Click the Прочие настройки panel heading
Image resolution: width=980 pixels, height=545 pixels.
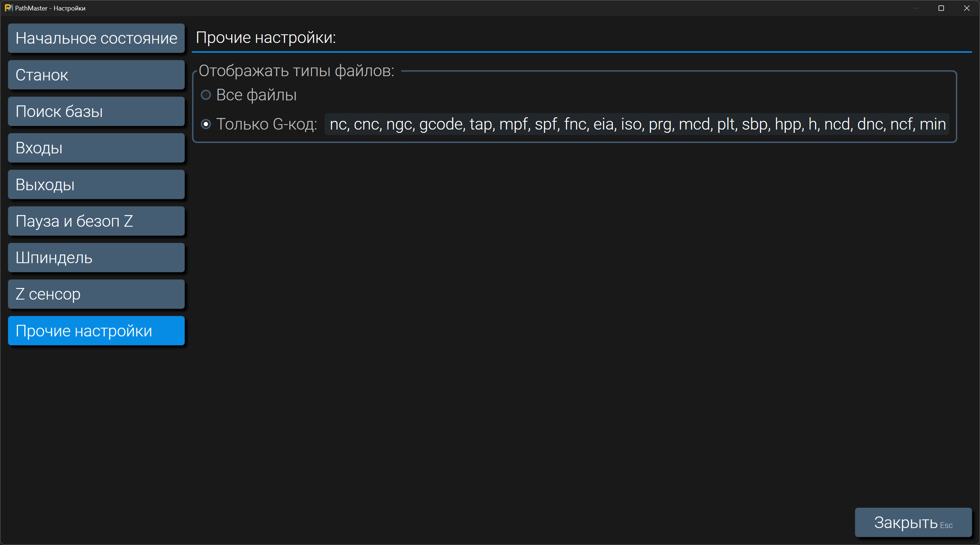point(265,38)
